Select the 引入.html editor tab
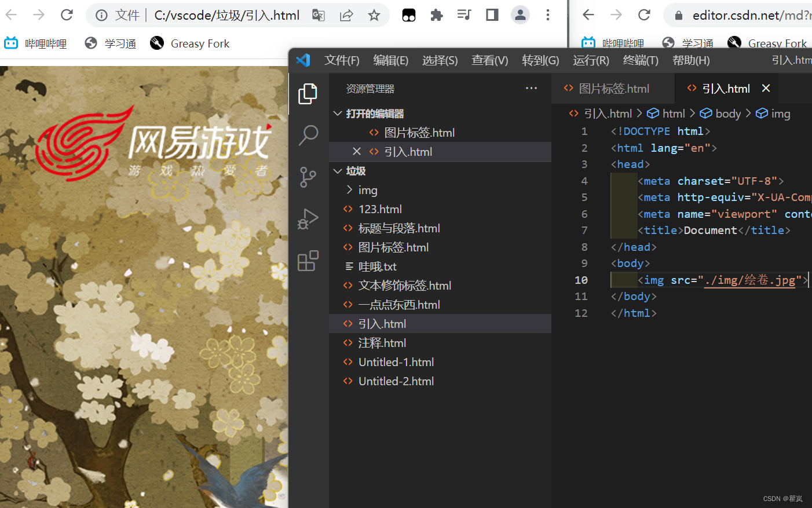 click(x=726, y=88)
